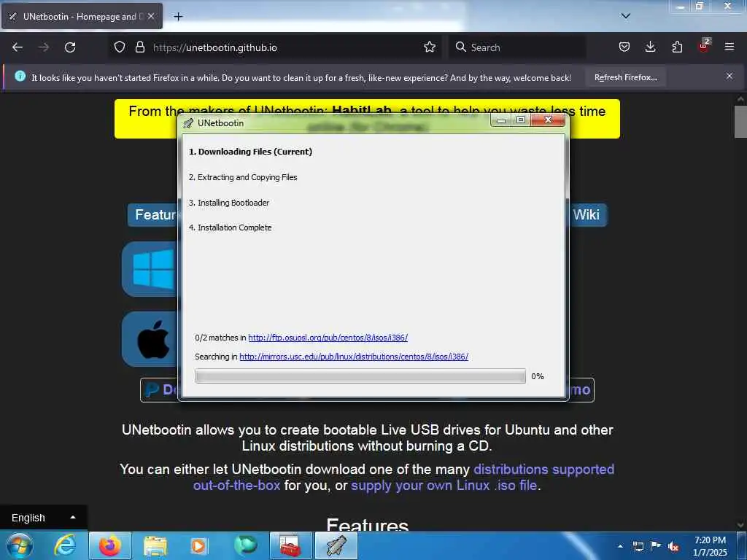Click the UNetbootin dialog title icon
Viewport: 747px width, 560px height.
pos(189,123)
